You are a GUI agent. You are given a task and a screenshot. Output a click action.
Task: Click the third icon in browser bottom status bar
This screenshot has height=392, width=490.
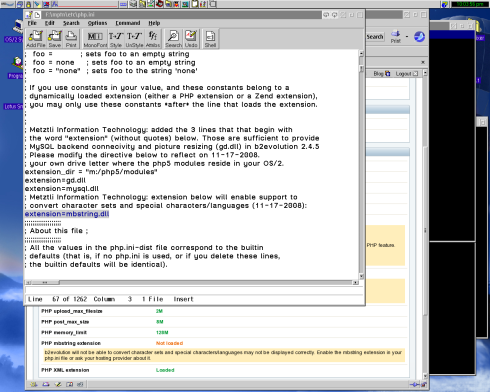pyautogui.click(x=58, y=384)
